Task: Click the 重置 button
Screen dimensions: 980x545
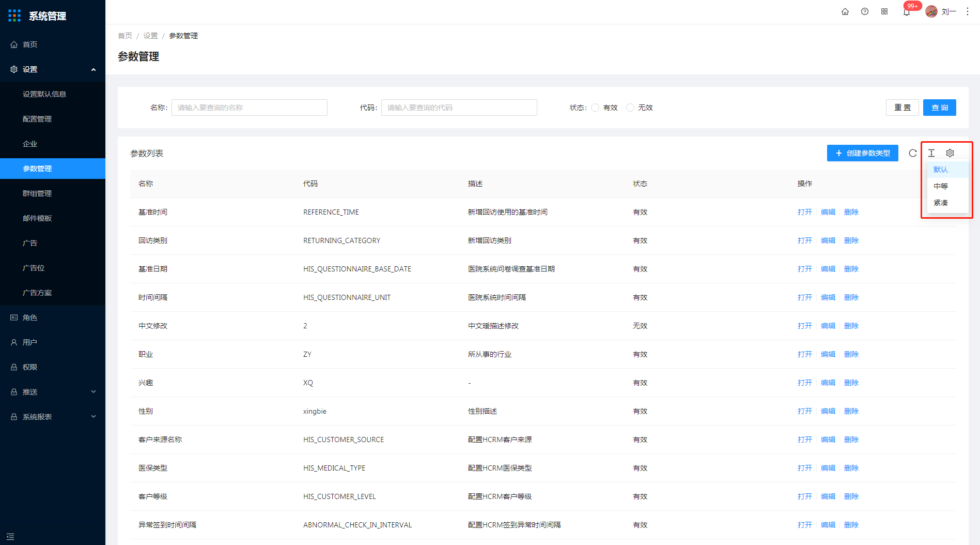Action: coord(903,108)
